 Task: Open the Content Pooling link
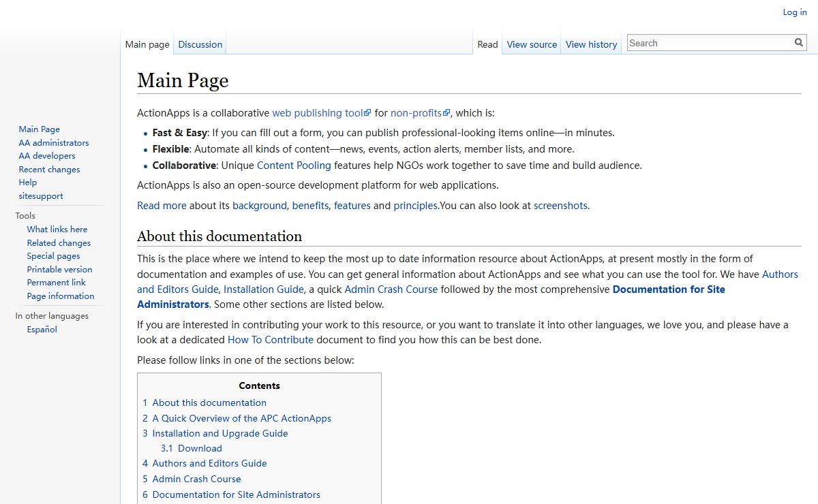pyautogui.click(x=294, y=166)
